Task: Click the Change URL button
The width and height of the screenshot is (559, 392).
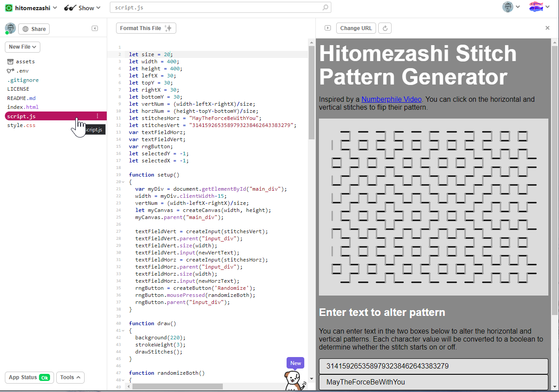Action: (x=356, y=28)
